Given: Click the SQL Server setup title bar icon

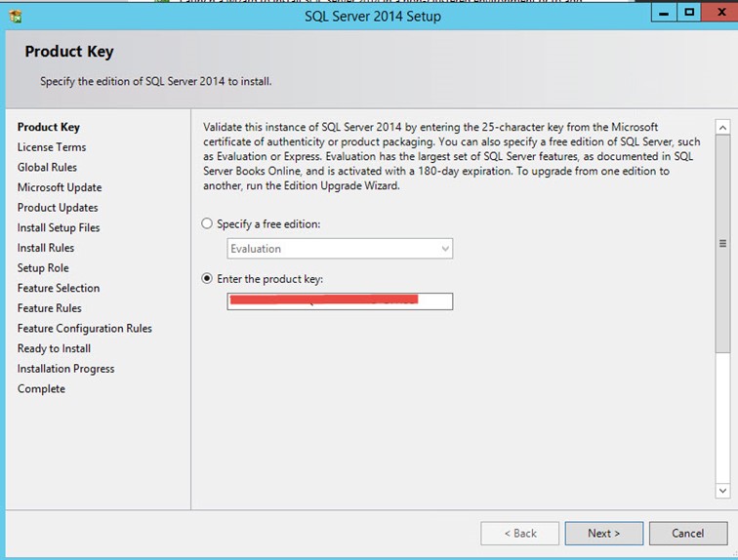Looking at the screenshot, I should (x=15, y=16).
